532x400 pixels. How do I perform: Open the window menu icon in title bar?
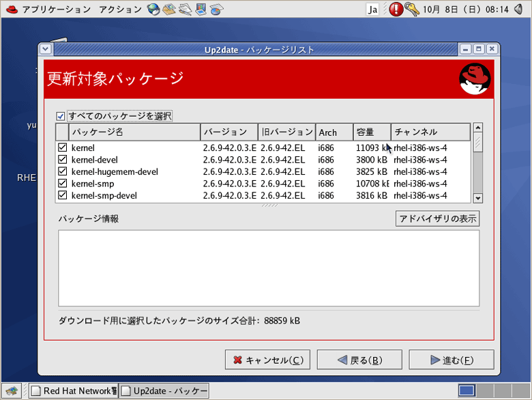46,49
